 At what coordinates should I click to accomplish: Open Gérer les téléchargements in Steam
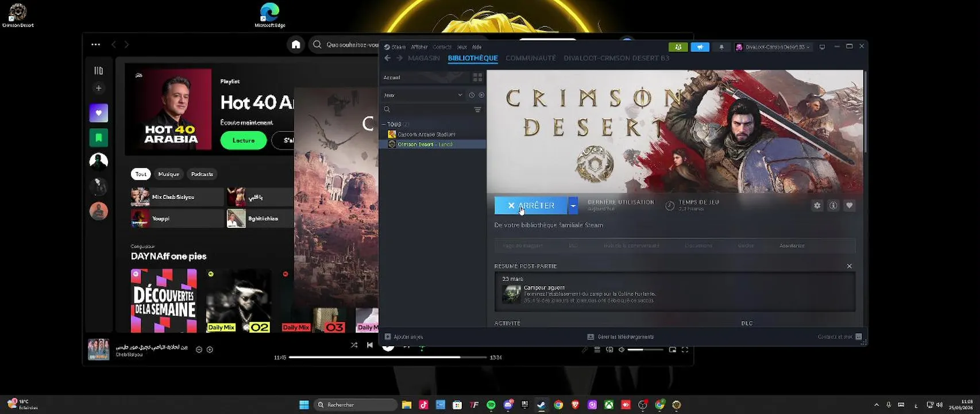[621, 337]
